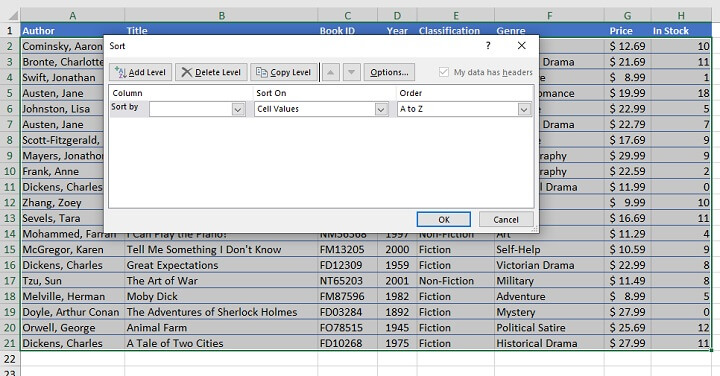Click cell McGregor, Karen

click(73, 250)
